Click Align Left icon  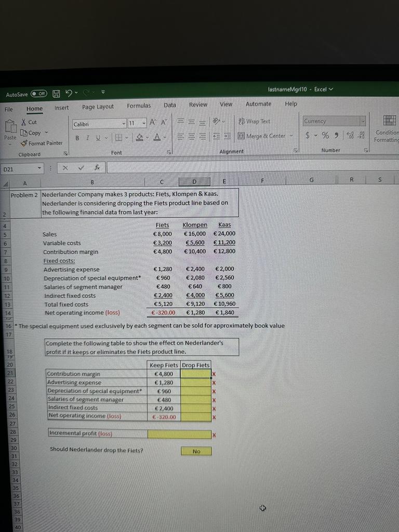tap(181, 137)
